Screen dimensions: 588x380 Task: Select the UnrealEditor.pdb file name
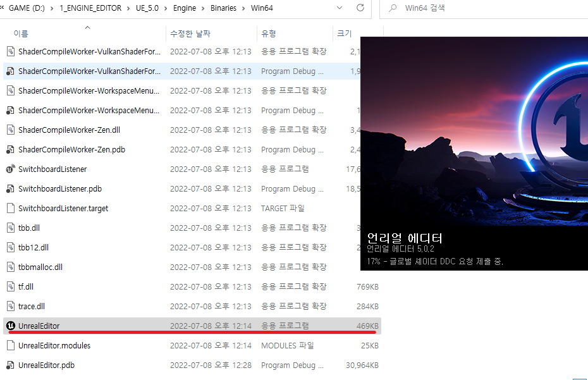coord(47,365)
